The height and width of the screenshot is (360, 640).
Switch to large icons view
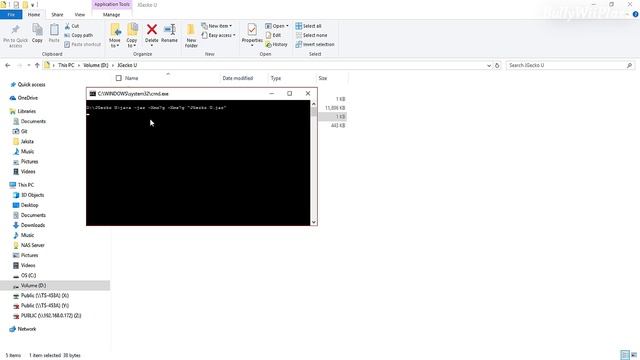pyautogui.click(x=634, y=355)
